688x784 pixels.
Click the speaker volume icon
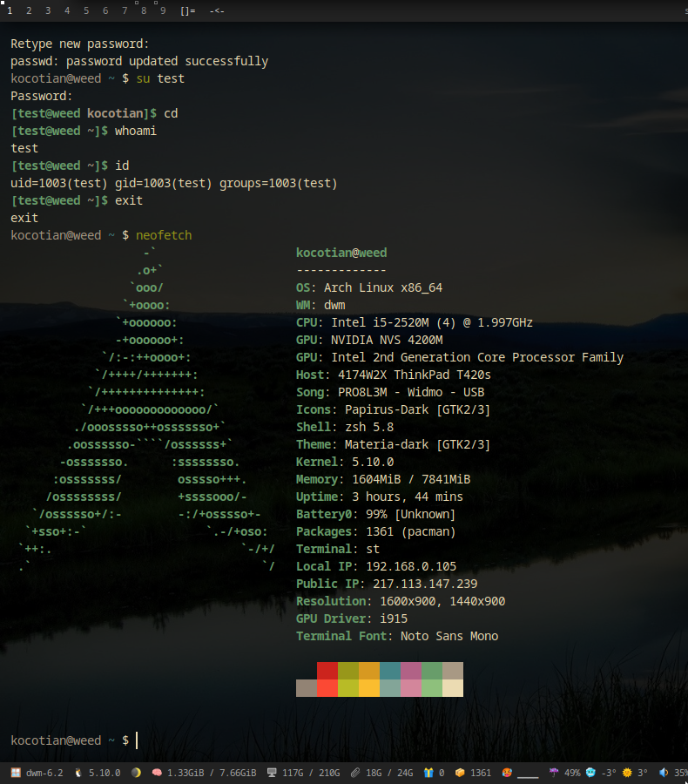663,773
